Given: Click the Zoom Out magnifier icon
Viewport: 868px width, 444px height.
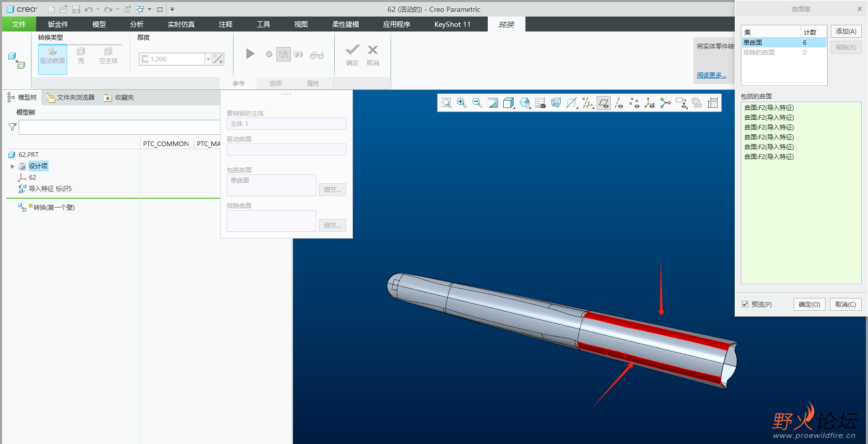Looking at the screenshot, I should [x=477, y=103].
